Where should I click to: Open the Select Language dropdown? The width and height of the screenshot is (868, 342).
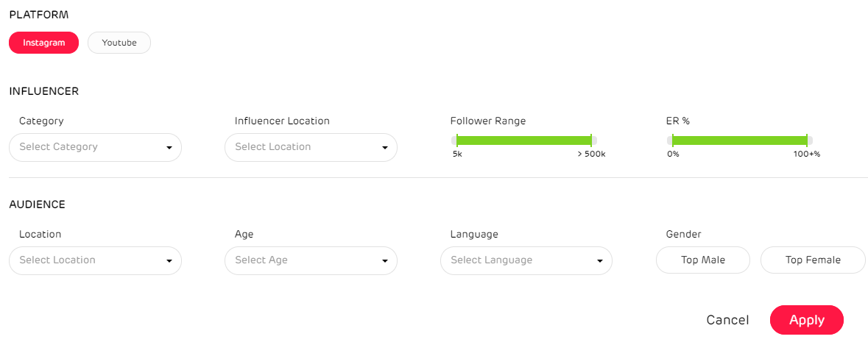(x=519, y=260)
